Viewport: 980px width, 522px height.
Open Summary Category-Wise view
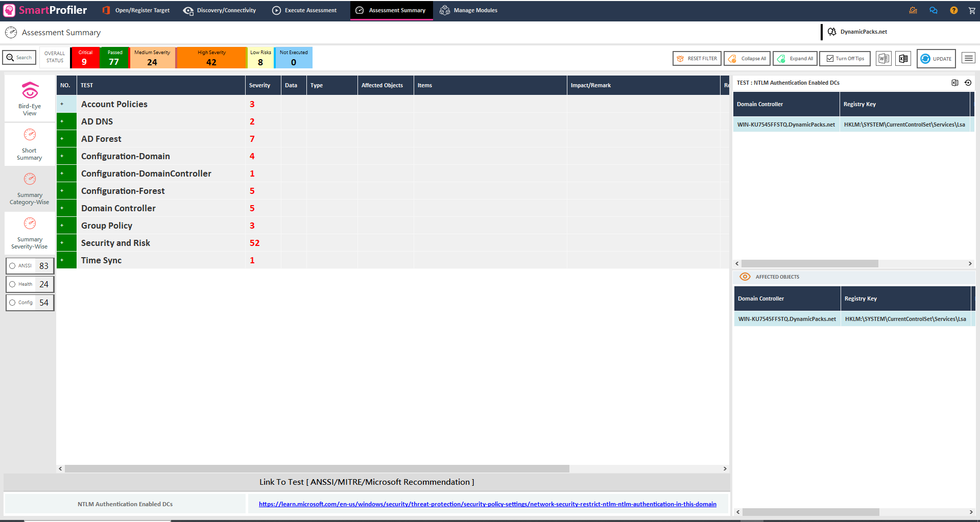click(30, 189)
